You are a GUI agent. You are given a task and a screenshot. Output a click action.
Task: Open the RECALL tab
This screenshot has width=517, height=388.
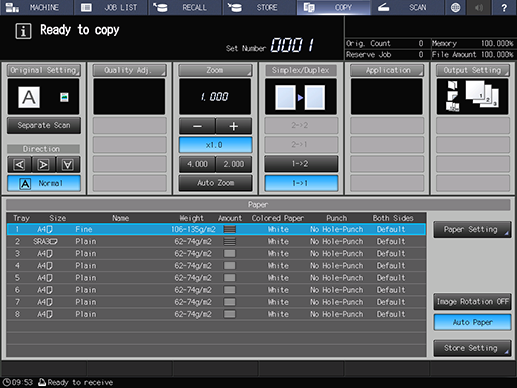pos(185,7)
